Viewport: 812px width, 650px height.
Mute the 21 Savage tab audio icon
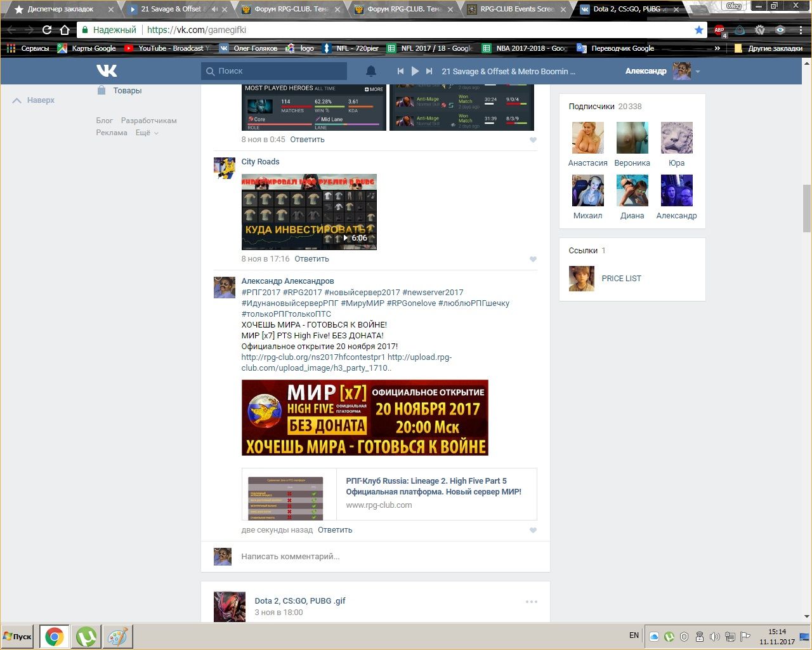click(x=214, y=10)
